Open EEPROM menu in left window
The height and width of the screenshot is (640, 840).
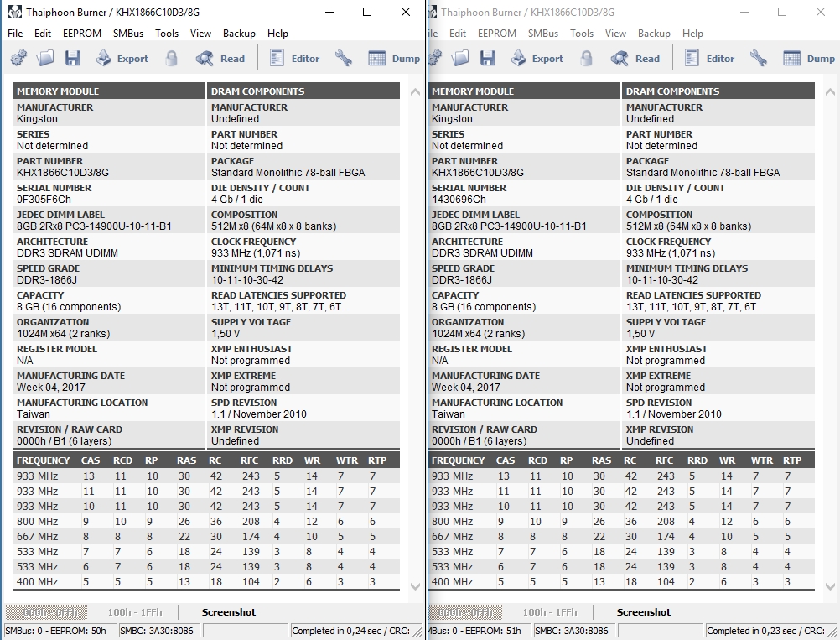point(82,34)
